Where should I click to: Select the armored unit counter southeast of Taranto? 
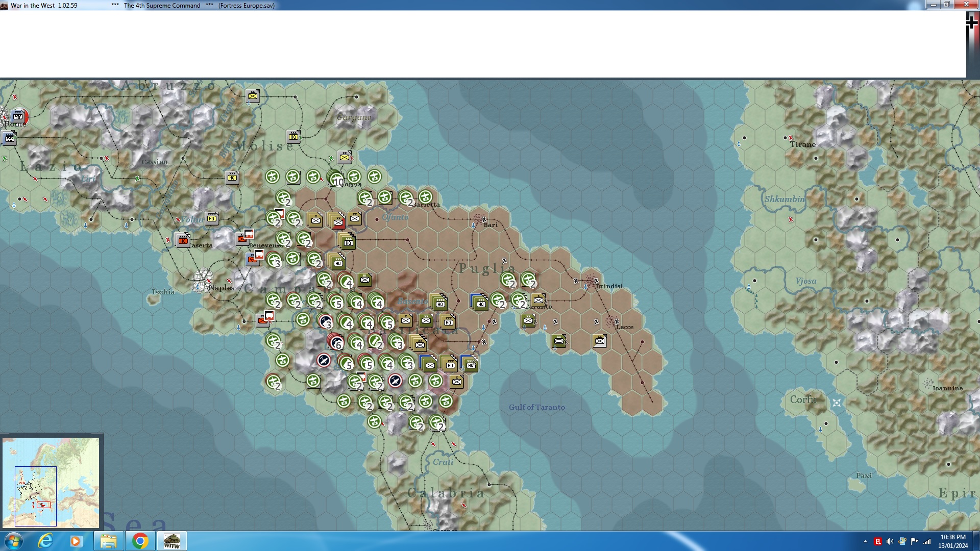point(559,341)
